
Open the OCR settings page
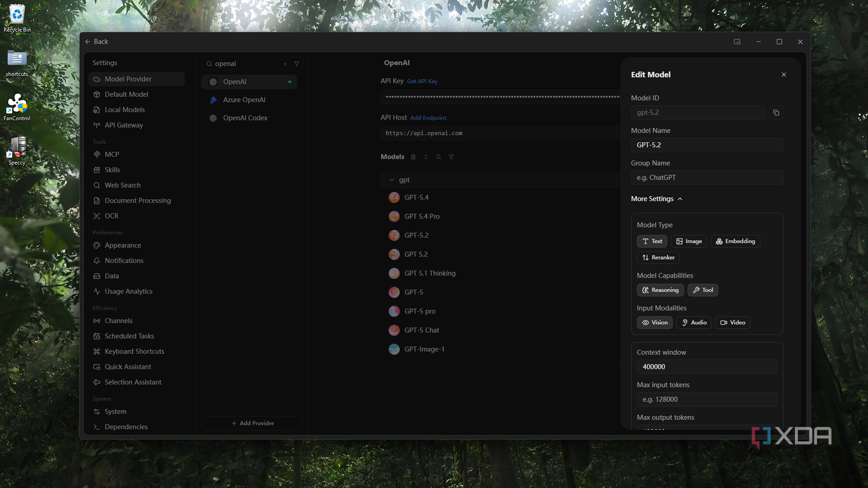[137, 216]
